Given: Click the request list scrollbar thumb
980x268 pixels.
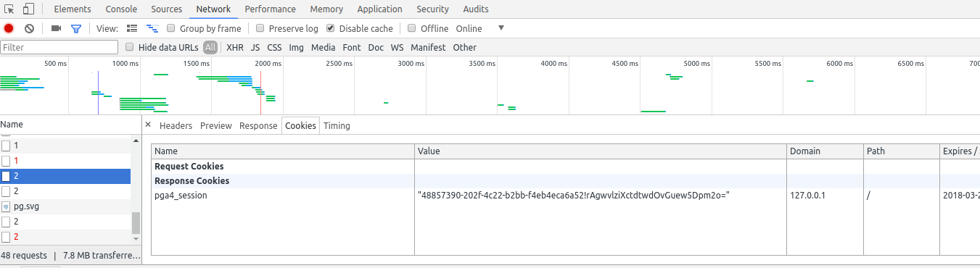Looking at the screenshot, I should 136,222.
